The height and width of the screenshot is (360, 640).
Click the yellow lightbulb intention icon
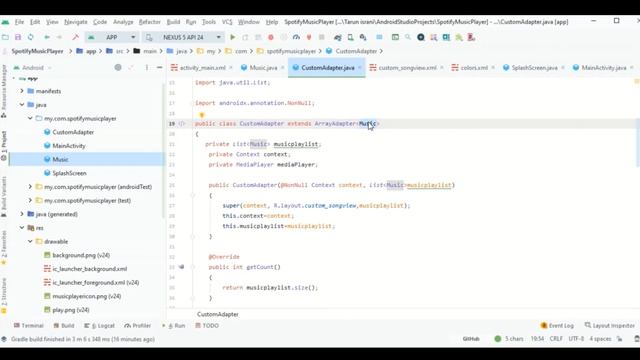(x=202, y=115)
